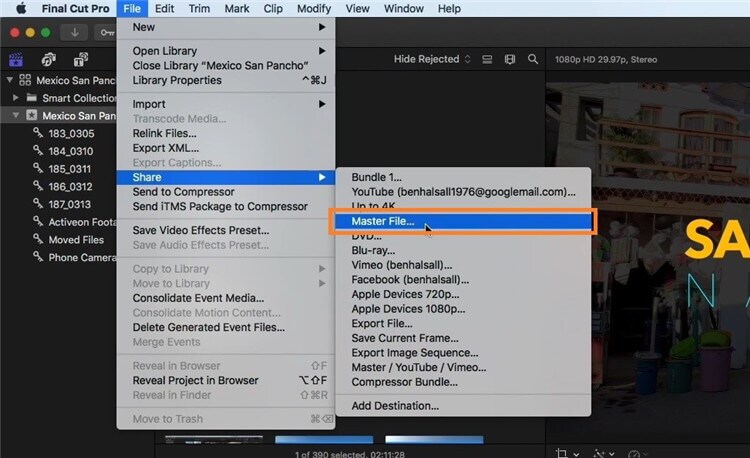The height and width of the screenshot is (458, 750).
Task: Open Hide Rejected filter dropdown
Action: point(432,59)
